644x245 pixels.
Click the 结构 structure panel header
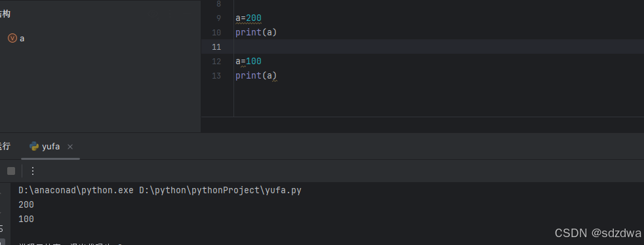pos(5,14)
